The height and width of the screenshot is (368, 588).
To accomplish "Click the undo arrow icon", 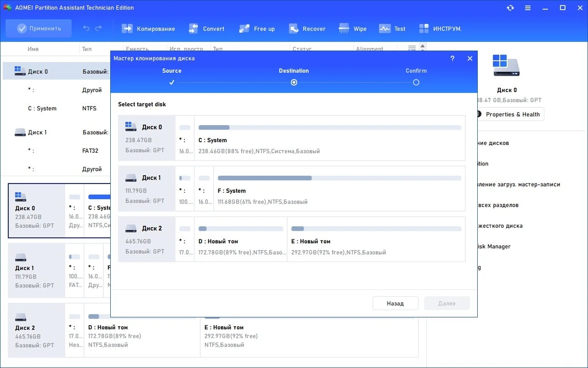I will [86, 29].
